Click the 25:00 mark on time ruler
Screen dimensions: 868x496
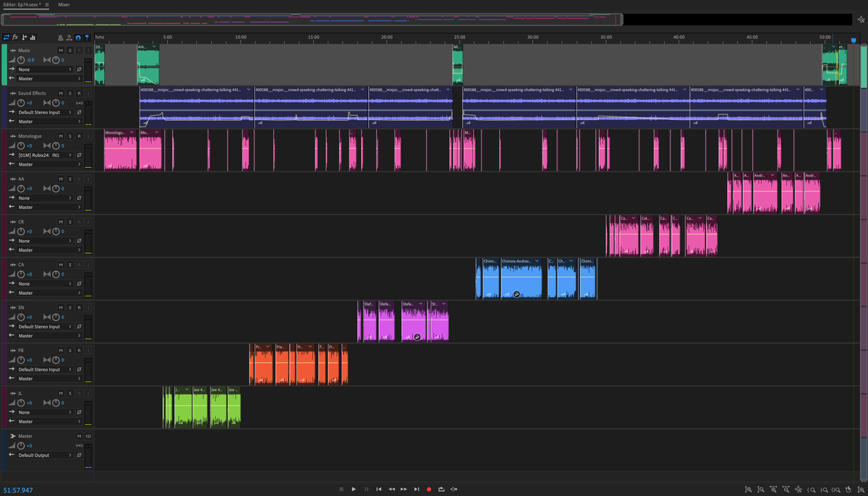coord(460,37)
